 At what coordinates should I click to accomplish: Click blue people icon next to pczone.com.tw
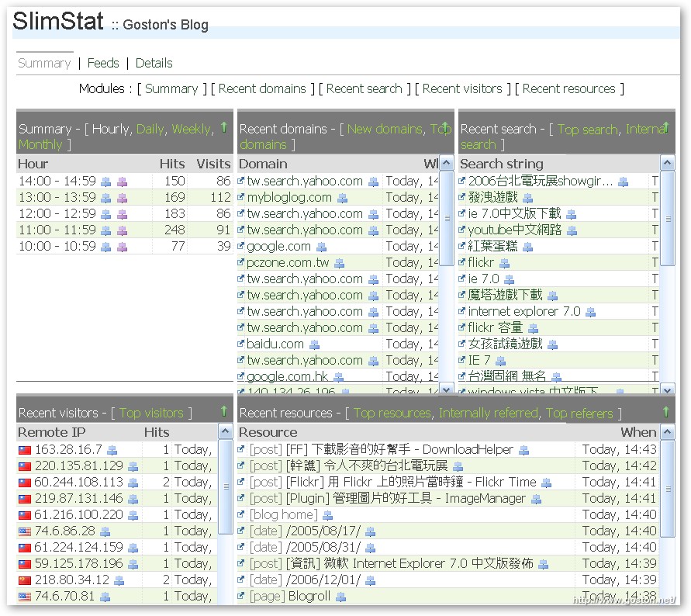point(340,264)
